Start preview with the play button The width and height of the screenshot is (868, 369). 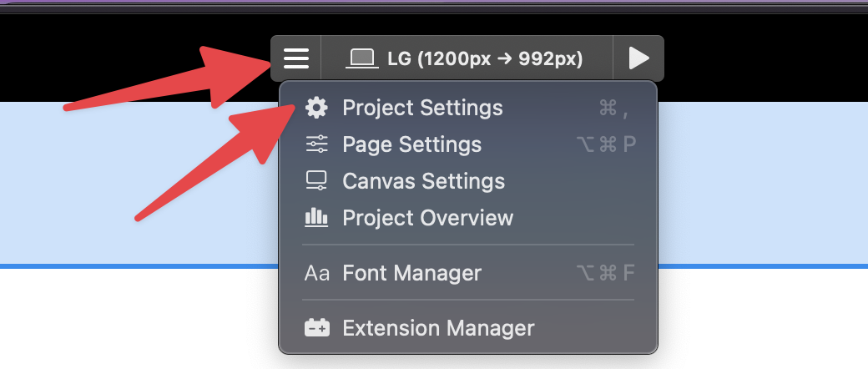coord(638,58)
